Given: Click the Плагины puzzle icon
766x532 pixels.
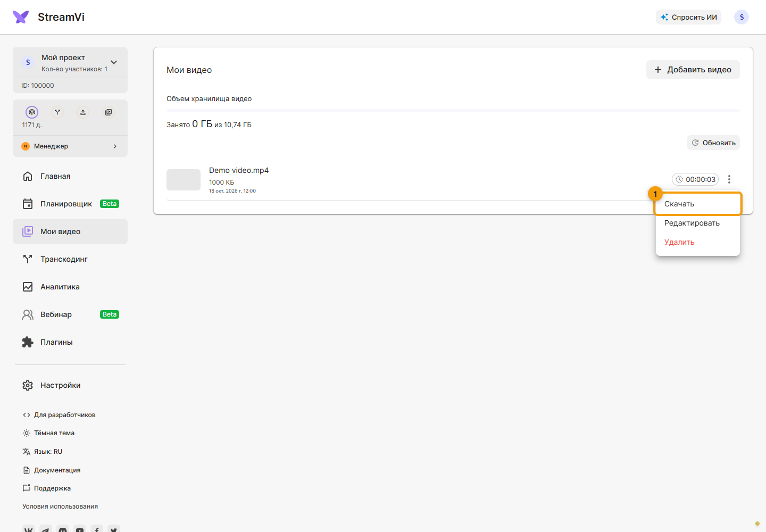Looking at the screenshot, I should pos(28,342).
